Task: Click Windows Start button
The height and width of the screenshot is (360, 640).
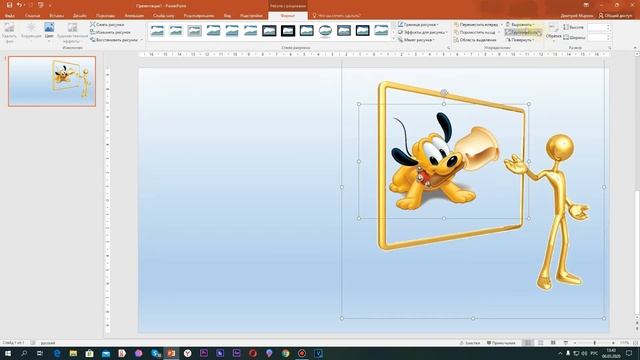Action: pos(8,353)
